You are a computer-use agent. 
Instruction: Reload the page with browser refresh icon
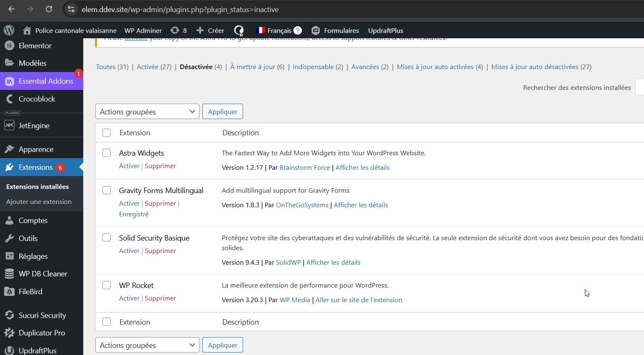point(49,9)
